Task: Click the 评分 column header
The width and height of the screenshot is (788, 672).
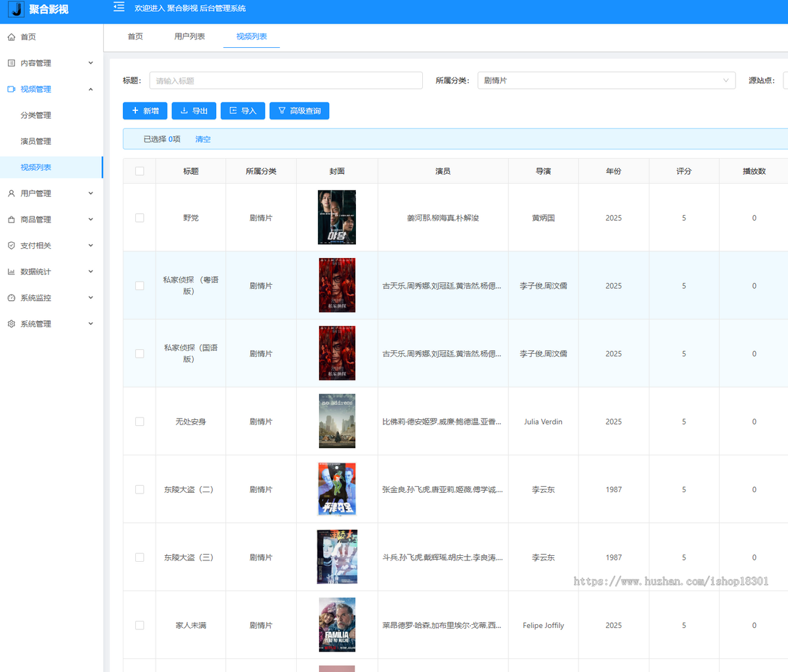Action: [x=684, y=171]
